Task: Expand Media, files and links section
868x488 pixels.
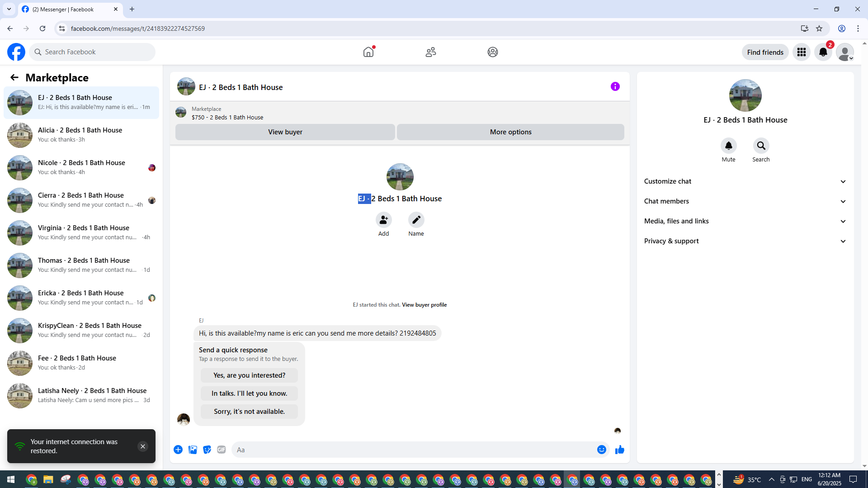Action: pos(745,221)
